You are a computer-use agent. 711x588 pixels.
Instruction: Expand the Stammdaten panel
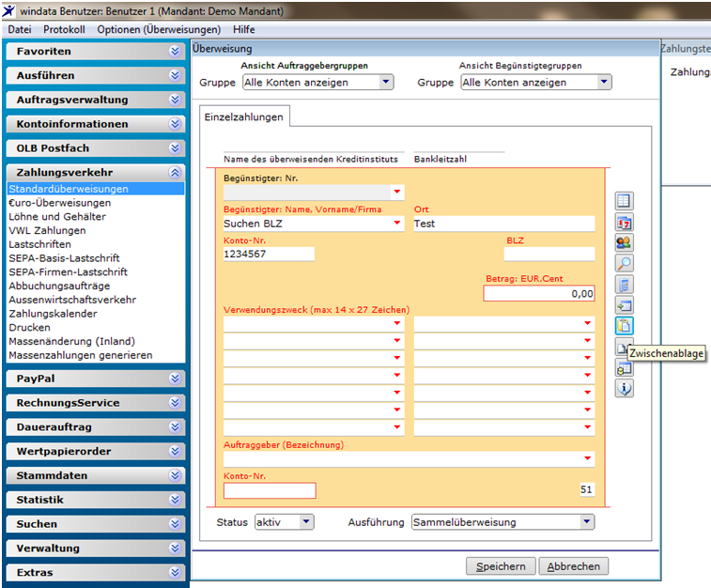pos(175,475)
